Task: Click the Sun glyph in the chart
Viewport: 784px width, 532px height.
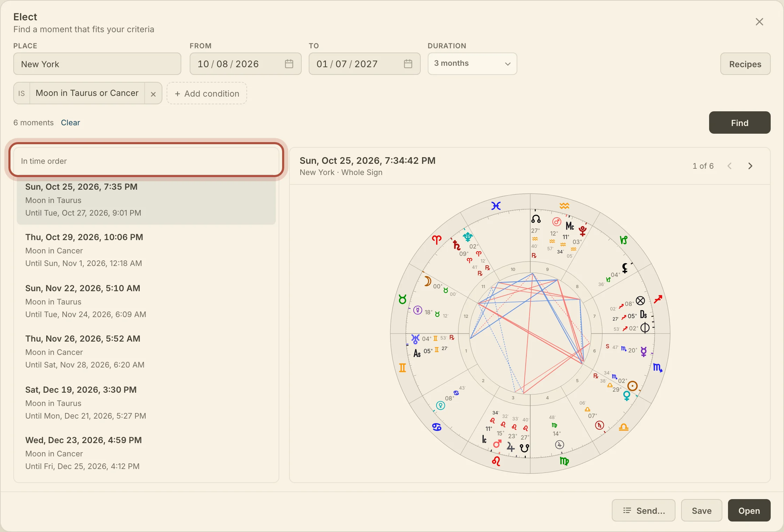Action: click(632, 386)
